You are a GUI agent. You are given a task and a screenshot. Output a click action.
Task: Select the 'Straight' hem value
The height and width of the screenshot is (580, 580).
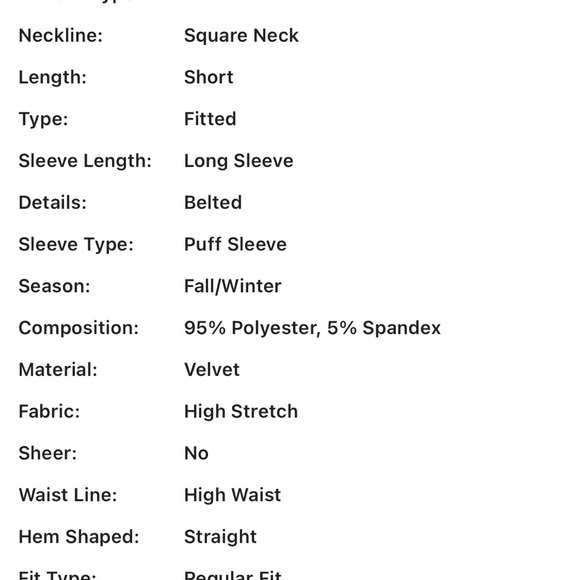pos(220,537)
